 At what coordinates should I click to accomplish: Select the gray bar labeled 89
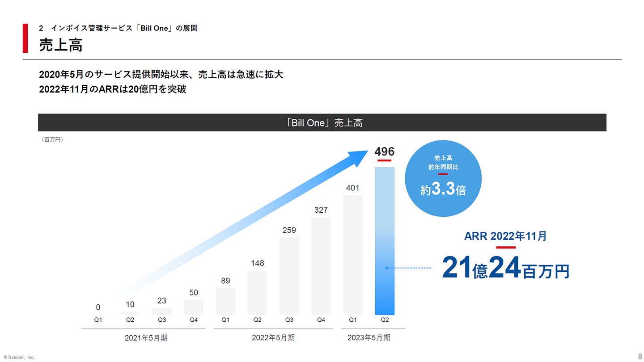click(x=225, y=301)
